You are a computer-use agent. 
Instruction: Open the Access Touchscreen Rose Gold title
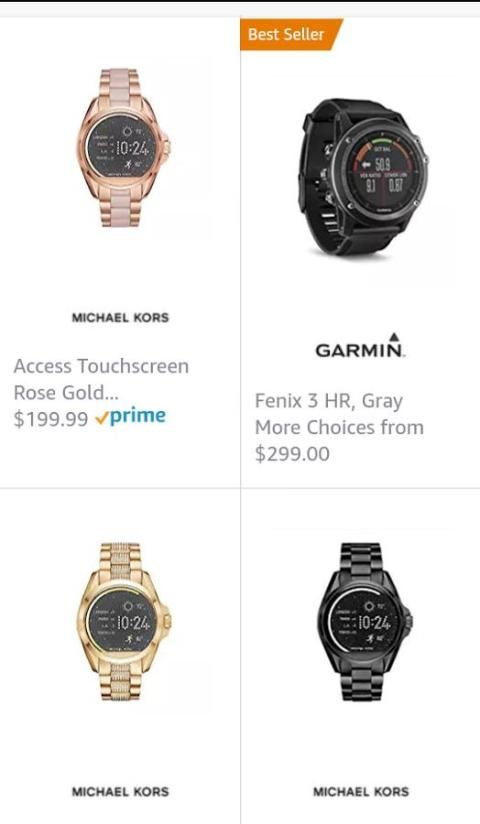[101, 379]
